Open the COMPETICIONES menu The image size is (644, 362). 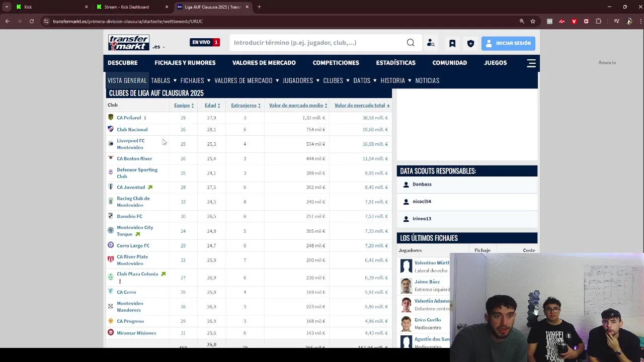336,63
